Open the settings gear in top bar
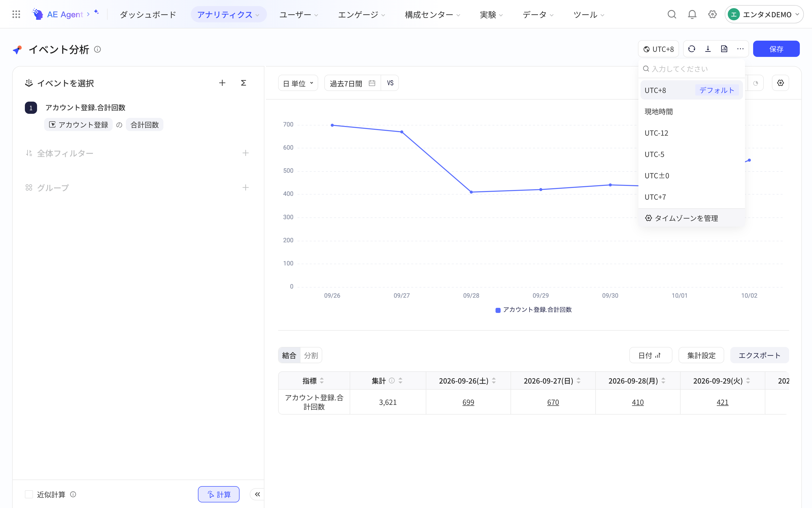Image resolution: width=812 pixels, height=508 pixels. pyautogui.click(x=712, y=14)
